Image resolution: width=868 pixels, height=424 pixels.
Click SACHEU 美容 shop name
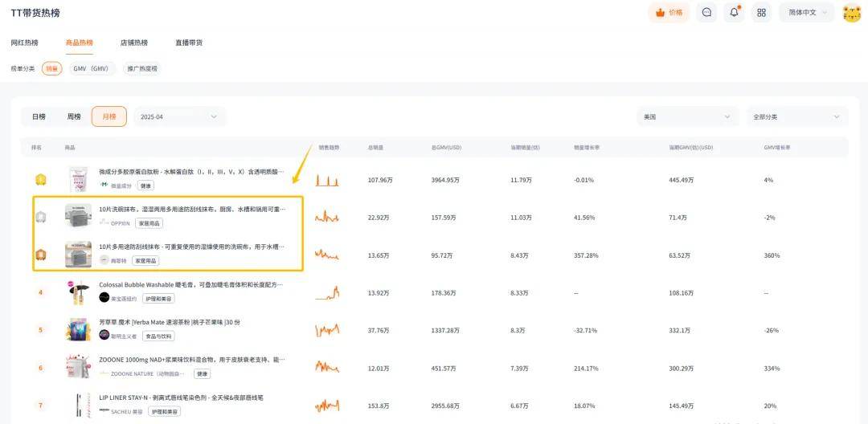(127, 411)
